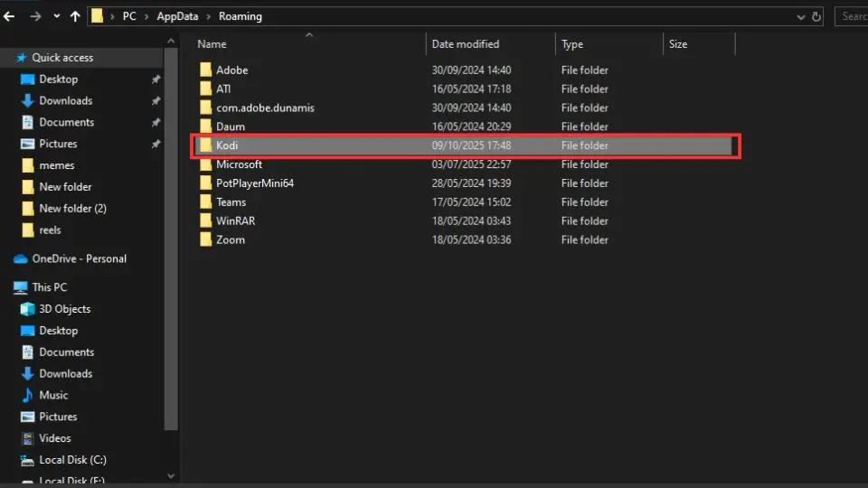Open New folder (2) in sidebar
Viewport: 868px width, 488px height.
[x=72, y=209]
